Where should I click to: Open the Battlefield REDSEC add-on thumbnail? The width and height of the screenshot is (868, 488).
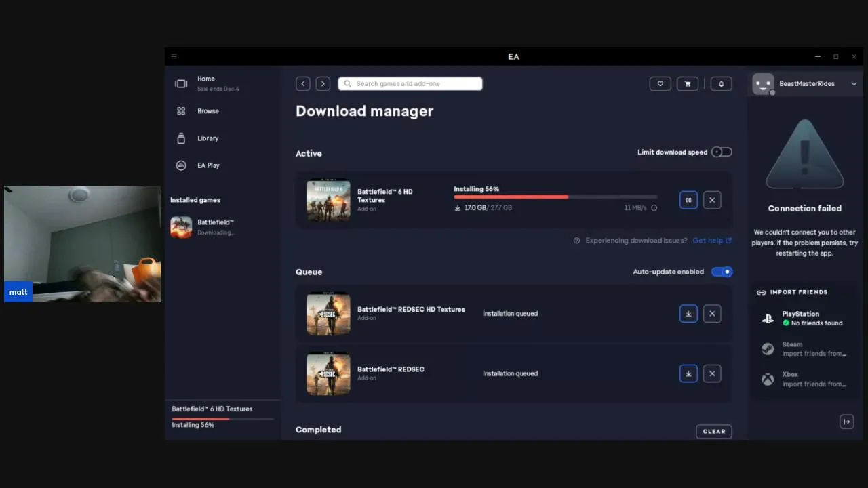[x=328, y=373]
